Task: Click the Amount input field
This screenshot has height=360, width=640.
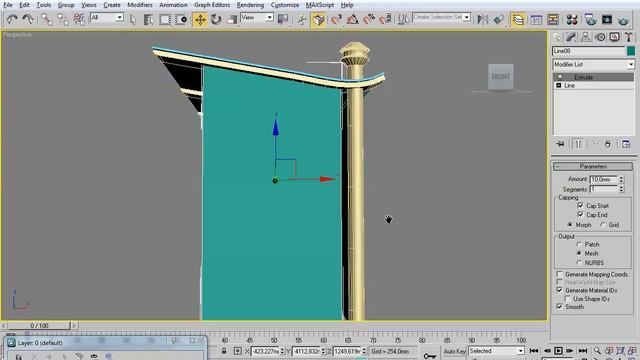Action: pos(604,179)
